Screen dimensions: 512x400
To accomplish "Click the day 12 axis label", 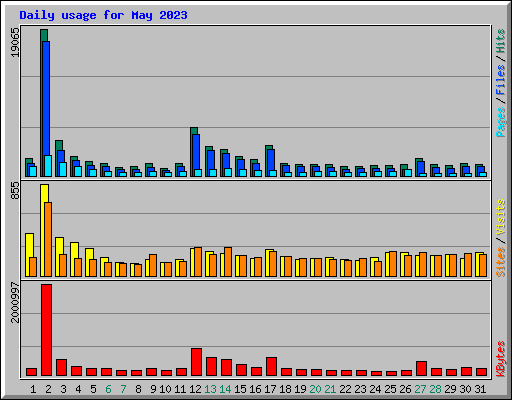I will pyautogui.click(x=195, y=389).
